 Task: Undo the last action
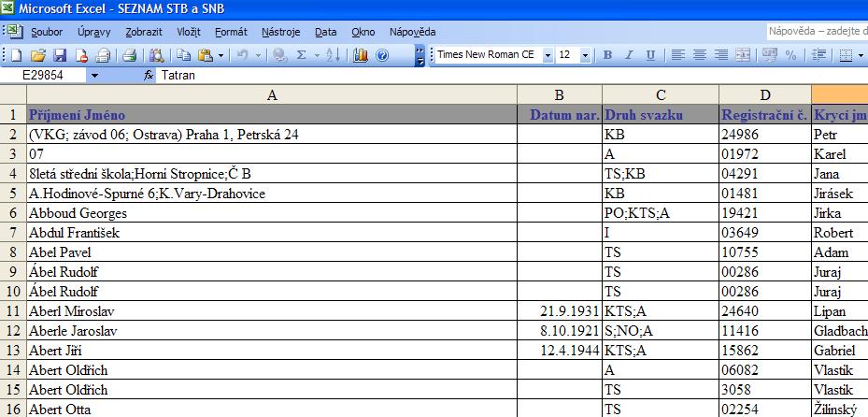[242, 55]
